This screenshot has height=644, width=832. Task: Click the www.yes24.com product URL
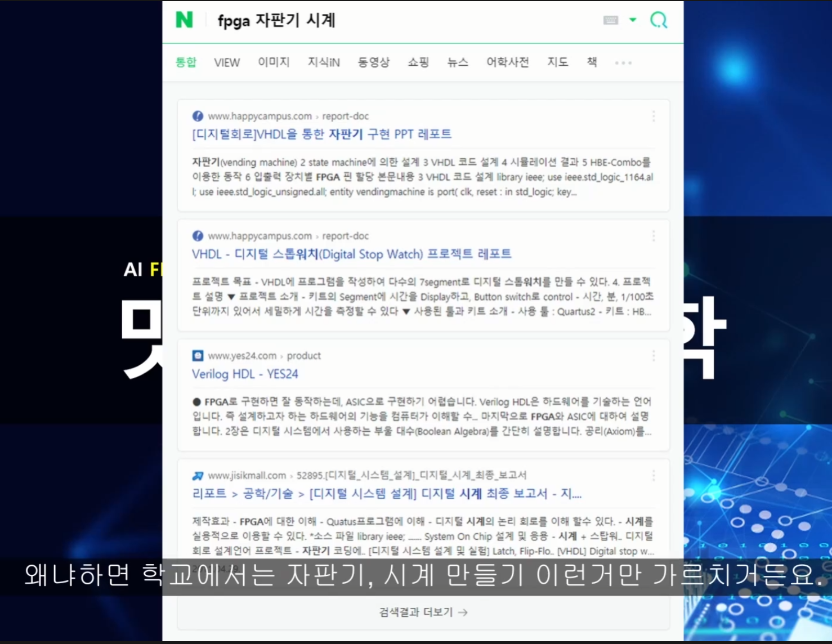click(264, 356)
